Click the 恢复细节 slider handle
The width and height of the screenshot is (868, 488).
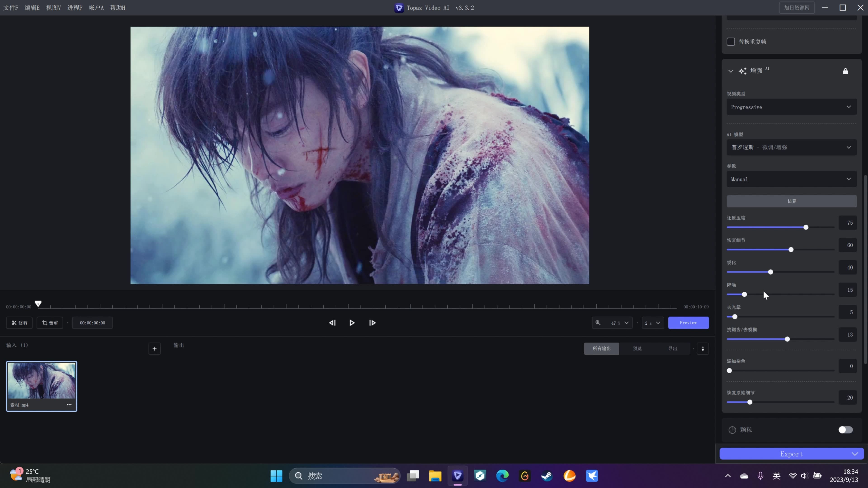(x=791, y=250)
